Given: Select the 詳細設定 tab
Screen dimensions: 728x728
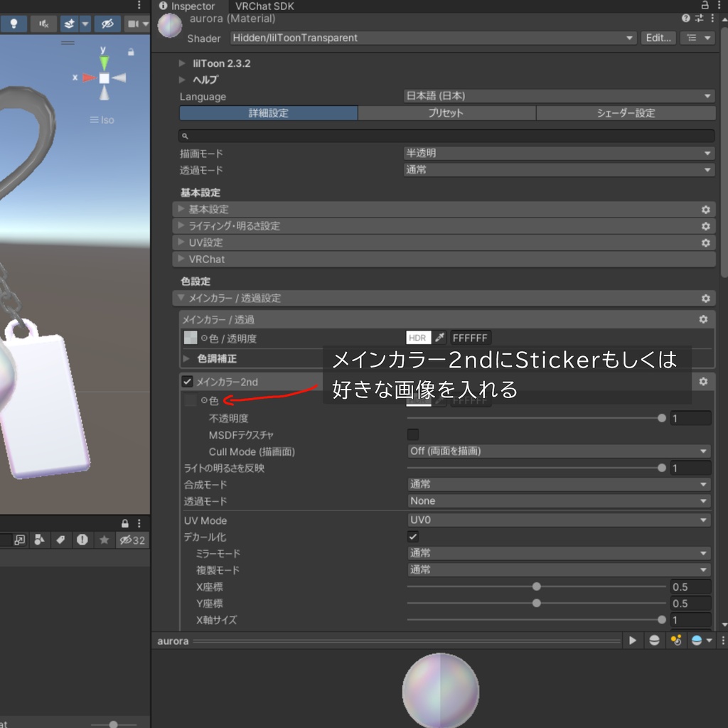Looking at the screenshot, I should [268, 113].
